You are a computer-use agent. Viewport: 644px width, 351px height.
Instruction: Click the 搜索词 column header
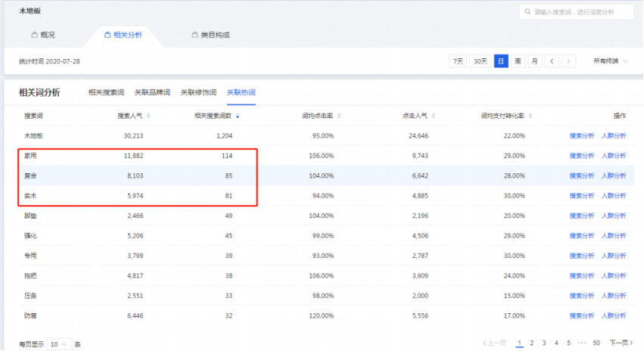click(x=33, y=116)
